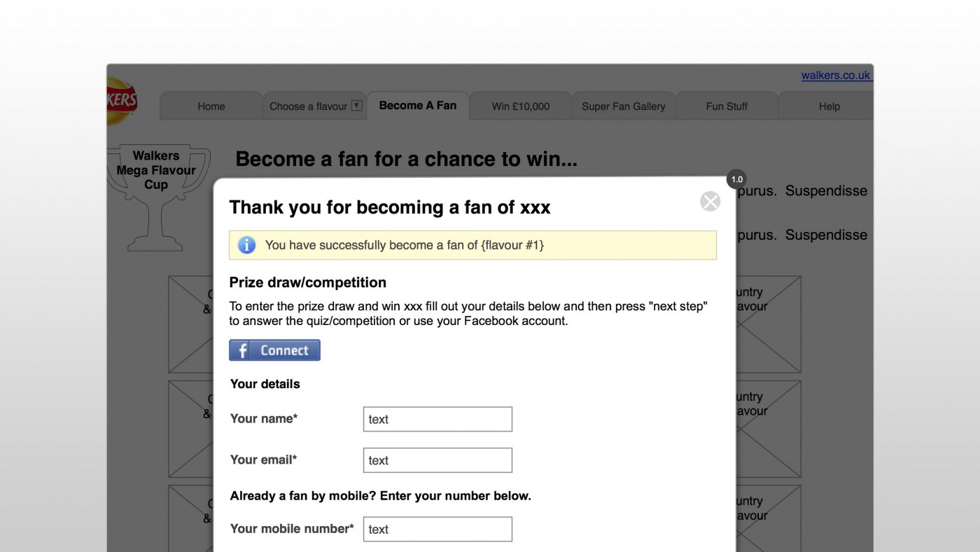Follow the walkers.co.uk link
Screen dimensions: 980x552
(x=836, y=76)
